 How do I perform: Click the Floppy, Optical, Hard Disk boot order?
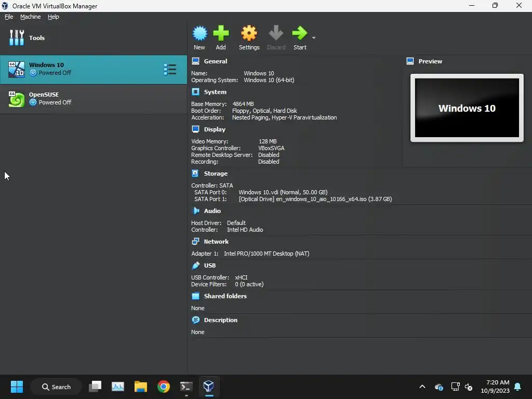[264, 111]
